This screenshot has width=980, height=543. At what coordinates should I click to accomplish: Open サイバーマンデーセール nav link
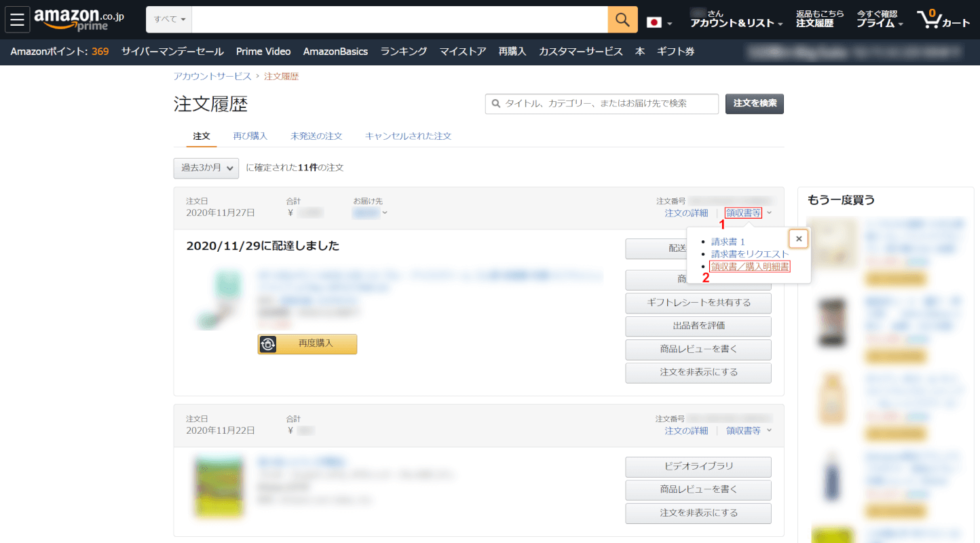pos(172,52)
